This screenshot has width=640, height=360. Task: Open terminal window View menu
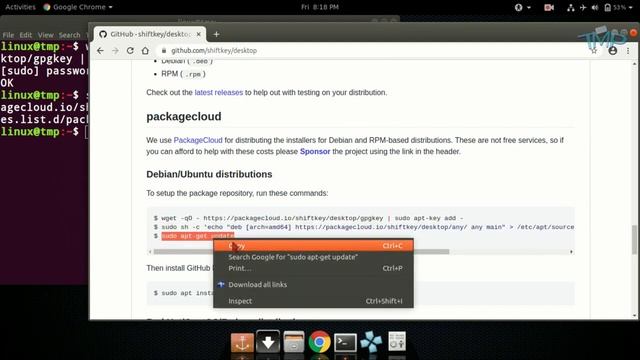[45, 35]
